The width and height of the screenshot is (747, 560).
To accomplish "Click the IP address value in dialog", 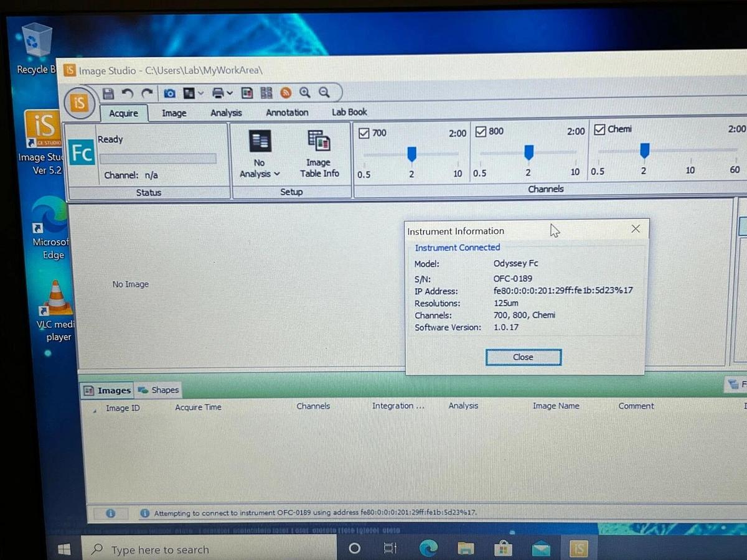I will 563,291.
